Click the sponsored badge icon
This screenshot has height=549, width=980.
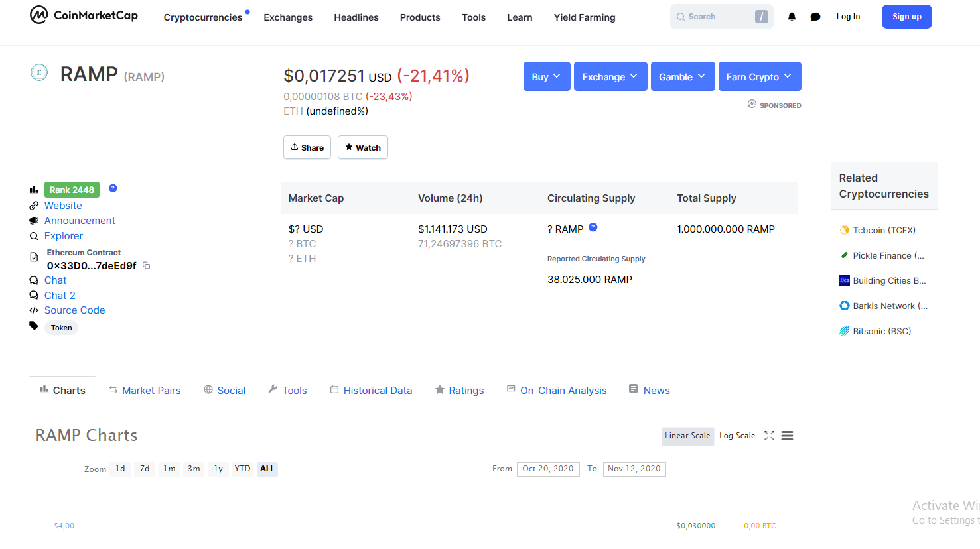click(752, 104)
